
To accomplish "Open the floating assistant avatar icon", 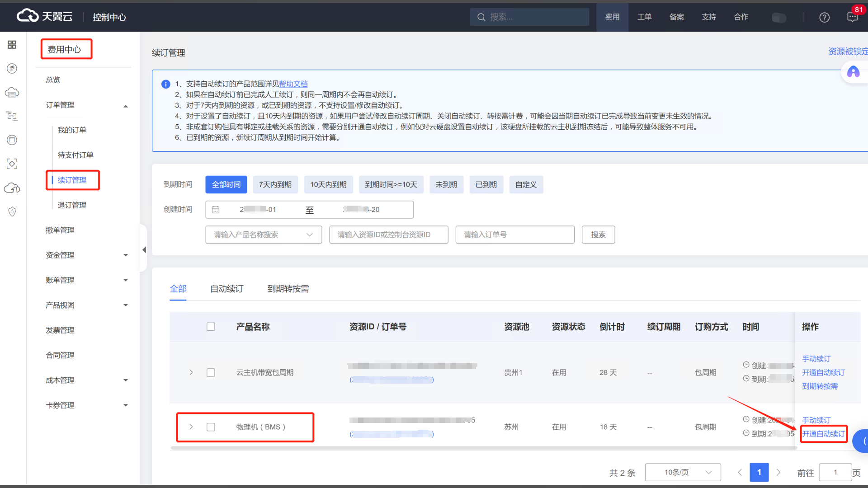I will click(x=853, y=72).
